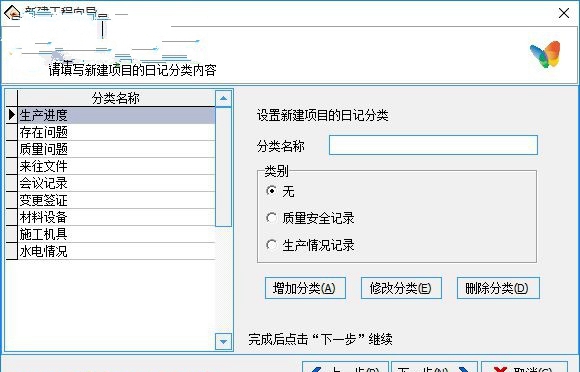
Task: Select the 施工机具 row
Action: click(116, 234)
